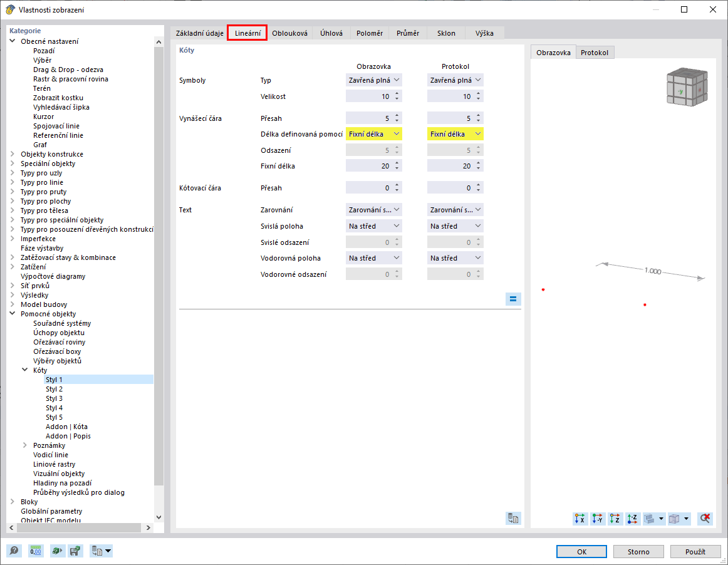This screenshot has height=565, width=728.
Task: Click the wireframe box icon in preview
Action: [674, 519]
